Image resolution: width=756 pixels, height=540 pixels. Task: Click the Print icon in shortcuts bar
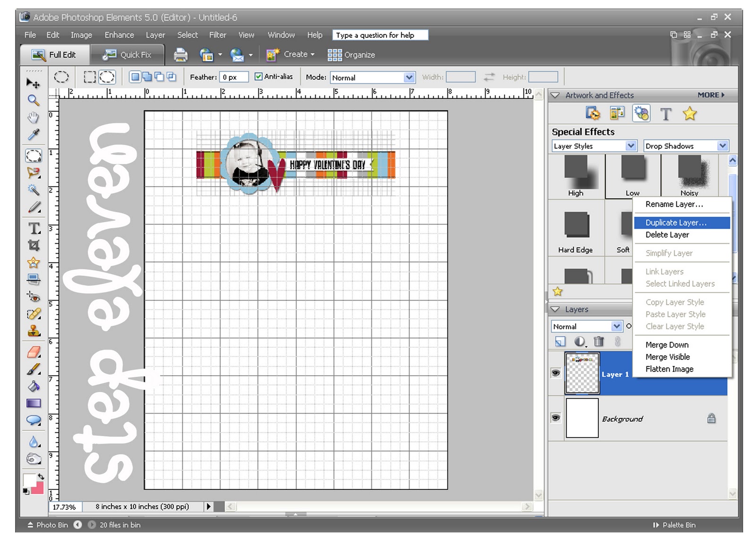180,55
